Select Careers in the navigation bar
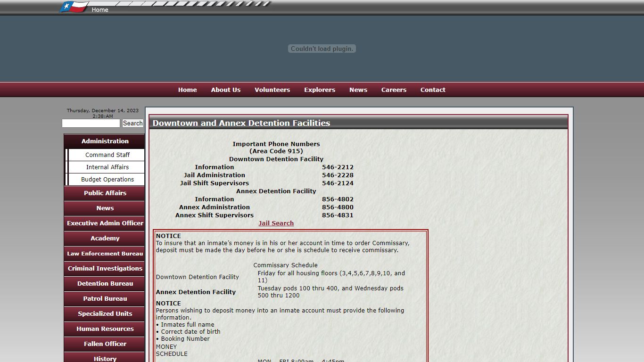The height and width of the screenshot is (362, 644). [394, 90]
